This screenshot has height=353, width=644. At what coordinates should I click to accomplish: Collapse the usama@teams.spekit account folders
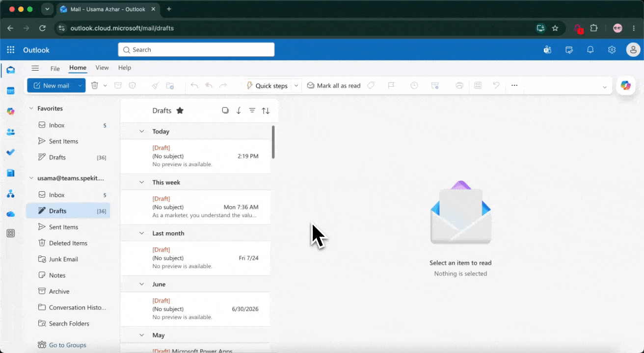[x=31, y=178]
